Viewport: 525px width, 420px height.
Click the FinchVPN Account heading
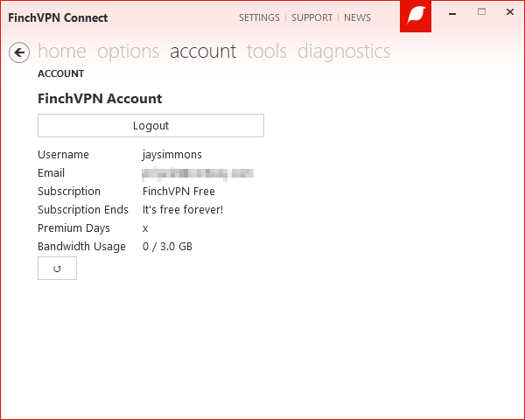pos(100,99)
